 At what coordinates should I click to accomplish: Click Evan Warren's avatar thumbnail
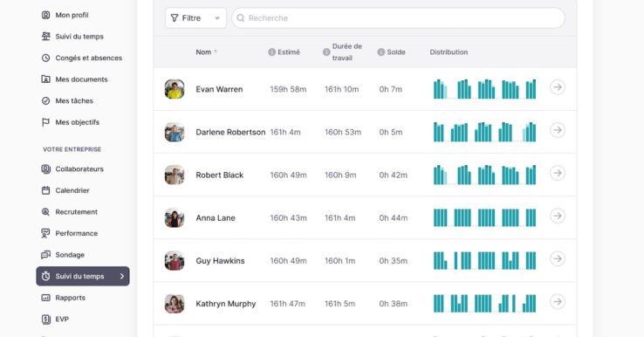(x=175, y=89)
